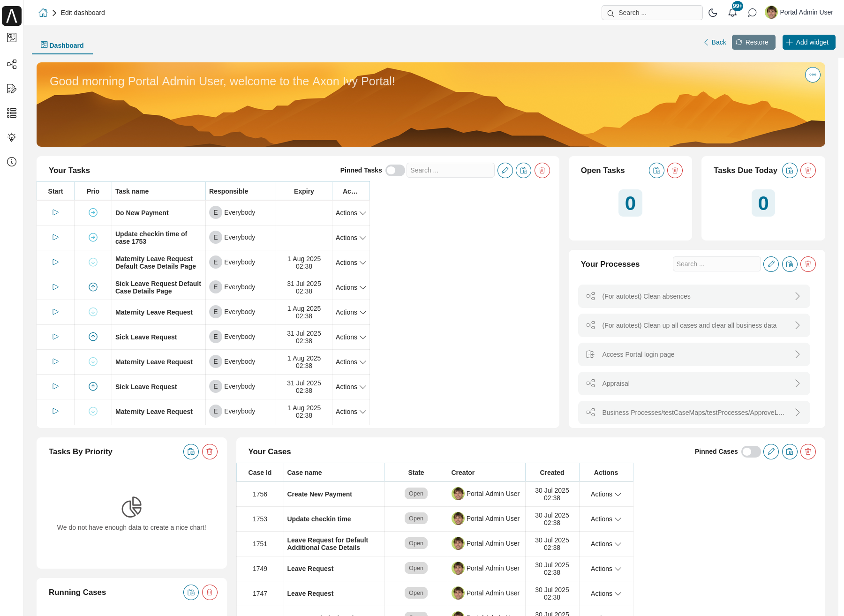Select the Dashboard tab

62,45
